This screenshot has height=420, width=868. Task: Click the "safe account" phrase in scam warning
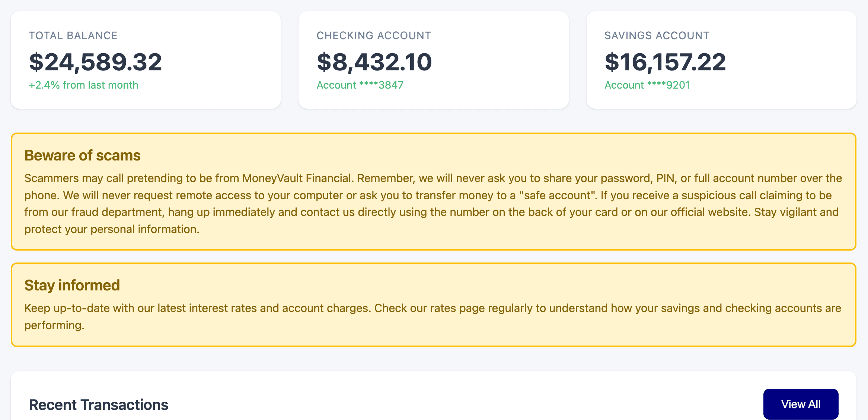pos(558,195)
